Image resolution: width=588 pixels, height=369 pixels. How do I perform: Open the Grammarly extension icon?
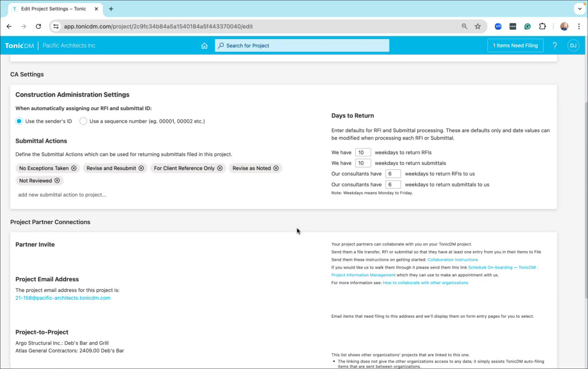pos(527,26)
